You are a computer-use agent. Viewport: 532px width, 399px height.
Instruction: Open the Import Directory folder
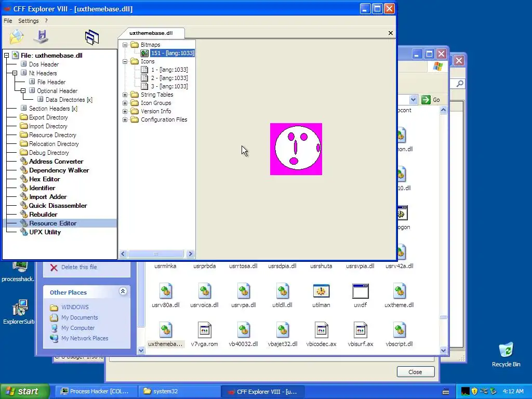coord(48,126)
